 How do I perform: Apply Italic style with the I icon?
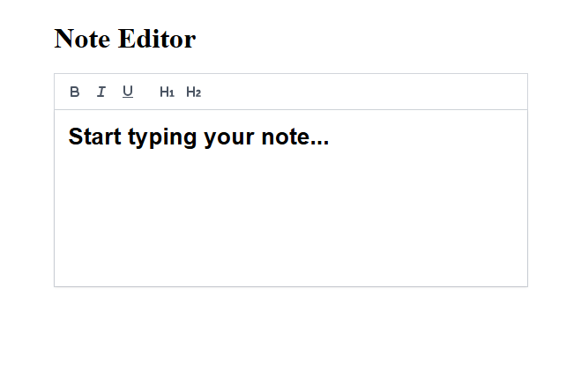tap(101, 92)
